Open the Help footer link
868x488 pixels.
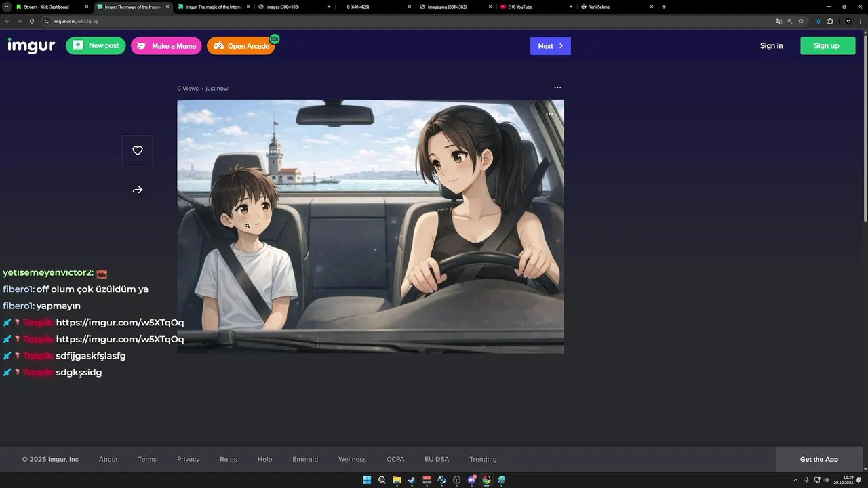click(264, 459)
